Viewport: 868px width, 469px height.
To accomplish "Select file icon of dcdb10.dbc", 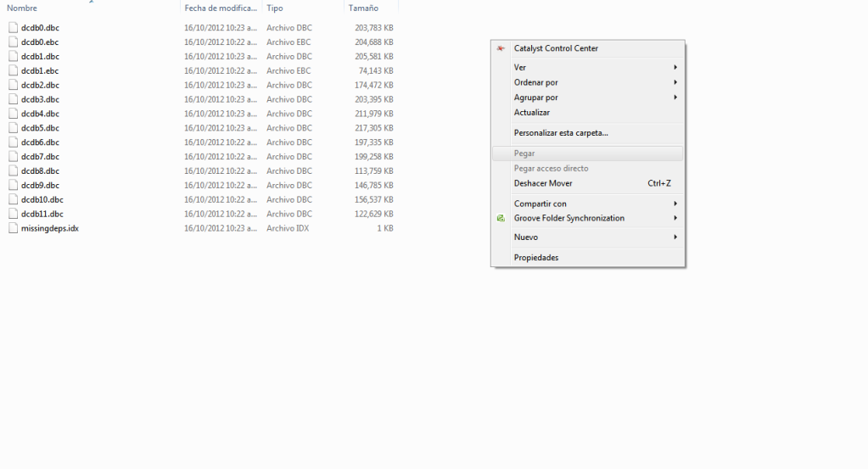I will (14, 199).
